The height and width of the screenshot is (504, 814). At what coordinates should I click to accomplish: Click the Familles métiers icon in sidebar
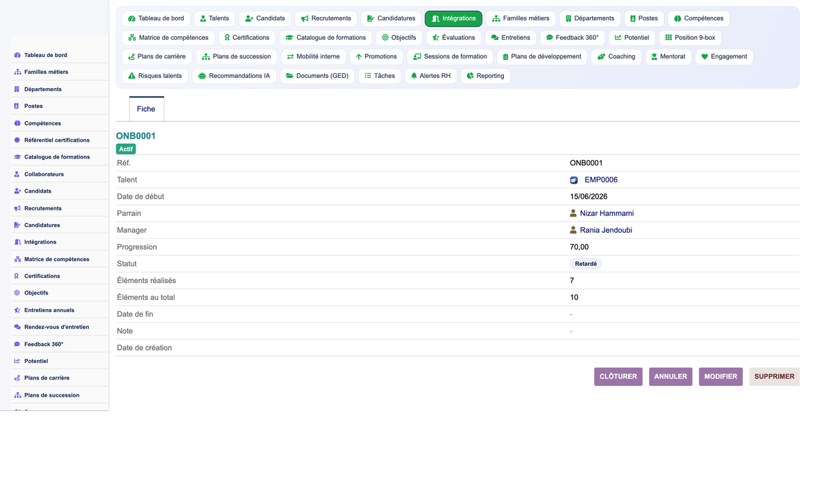click(x=17, y=72)
